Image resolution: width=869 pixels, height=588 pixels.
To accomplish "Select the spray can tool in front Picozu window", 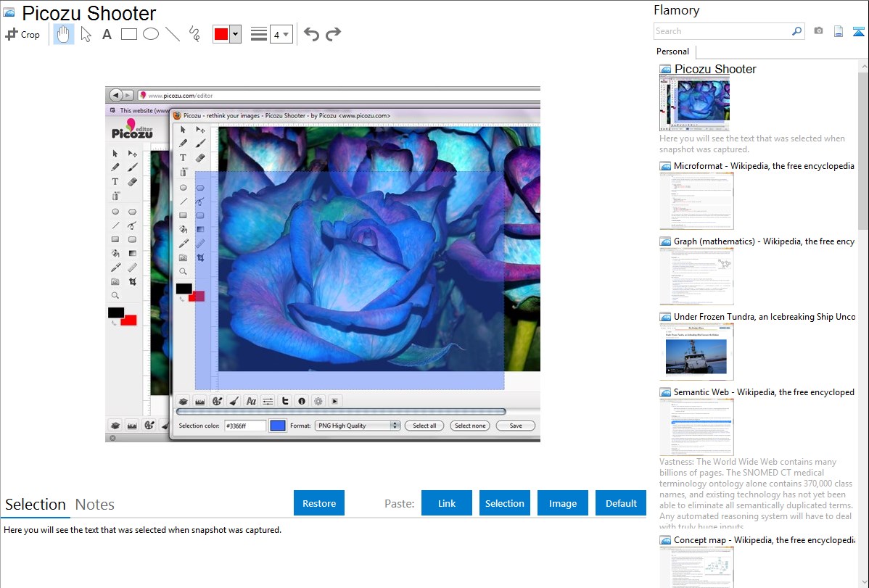I will [x=183, y=172].
